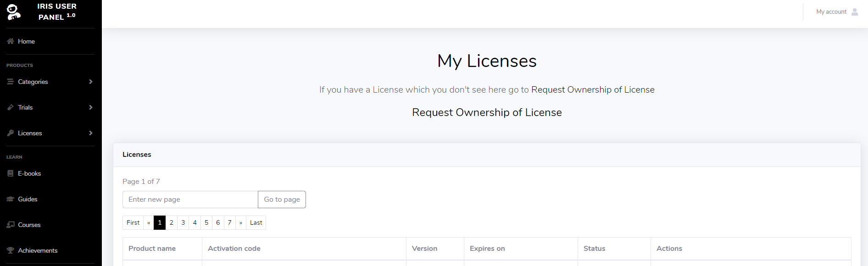Click the Guides graduation cap icon
868x266 pixels.
(x=11, y=199)
